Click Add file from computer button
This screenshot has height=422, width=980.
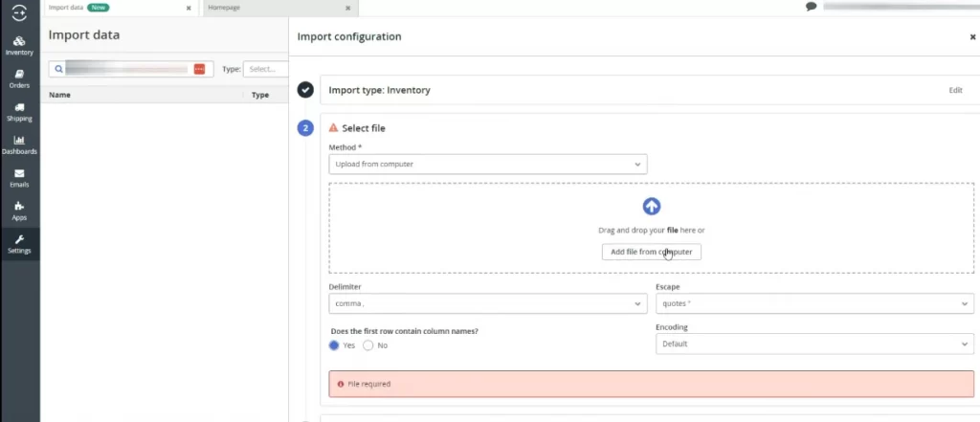pyautogui.click(x=651, y=252)
